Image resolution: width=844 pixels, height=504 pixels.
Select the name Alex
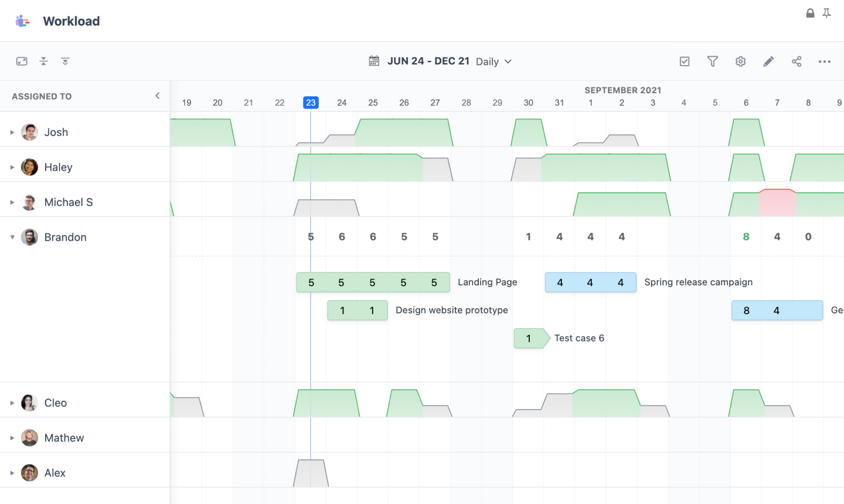click(x=55, y=473)
